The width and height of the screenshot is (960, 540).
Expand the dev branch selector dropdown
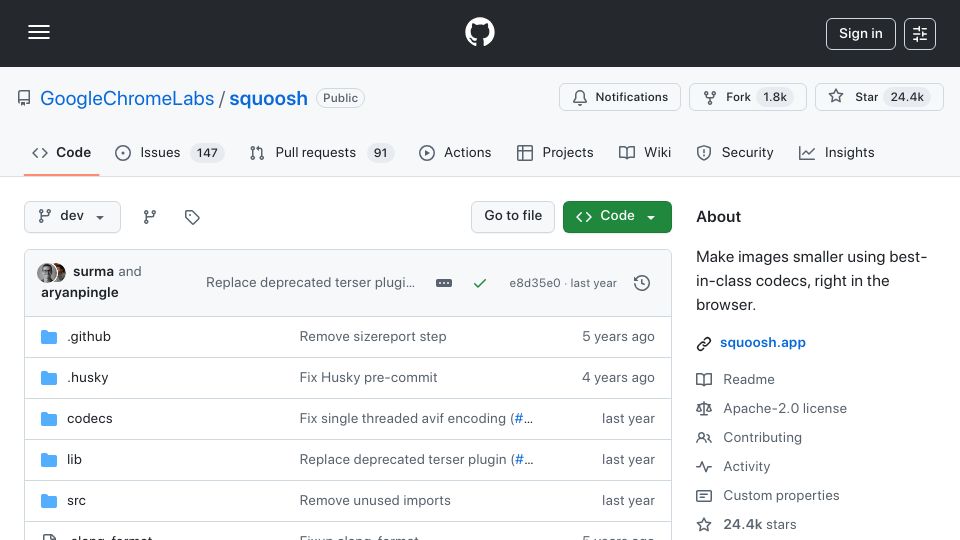point(72,217)
